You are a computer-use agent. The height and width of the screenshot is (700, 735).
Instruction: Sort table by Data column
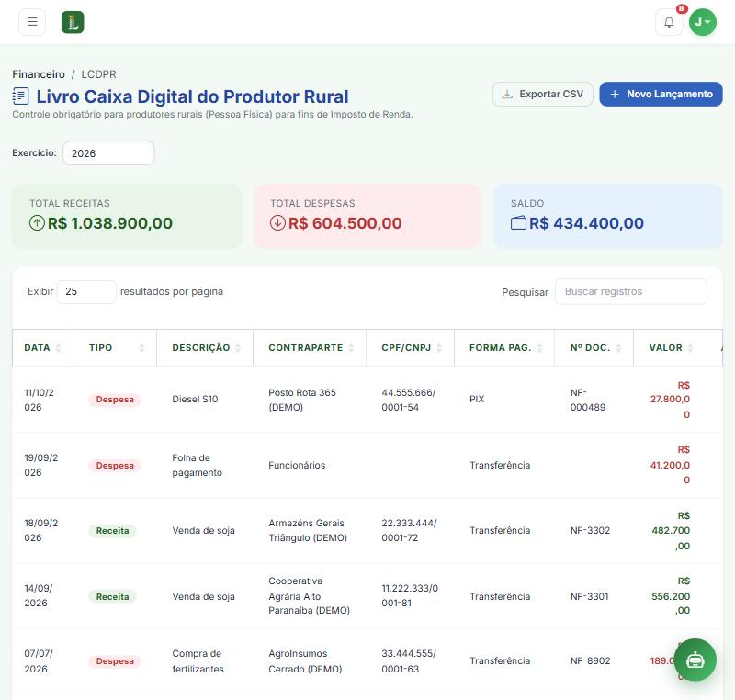[42, 347]
